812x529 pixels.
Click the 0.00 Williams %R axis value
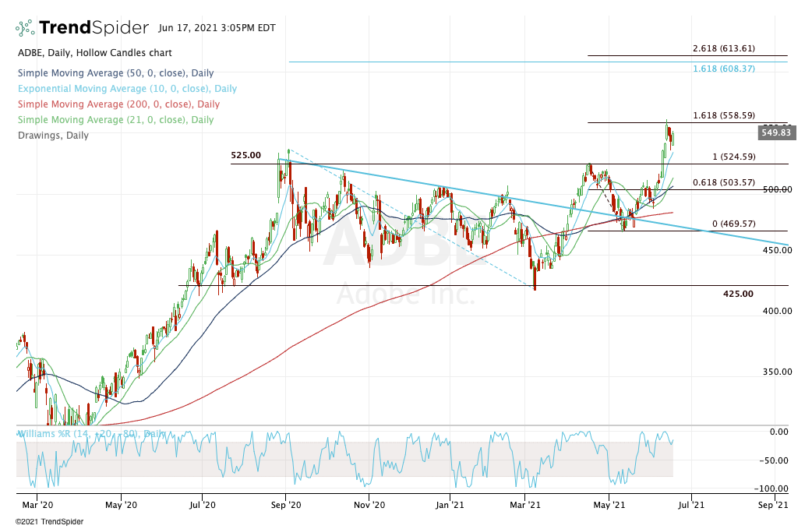coord(779,432)
